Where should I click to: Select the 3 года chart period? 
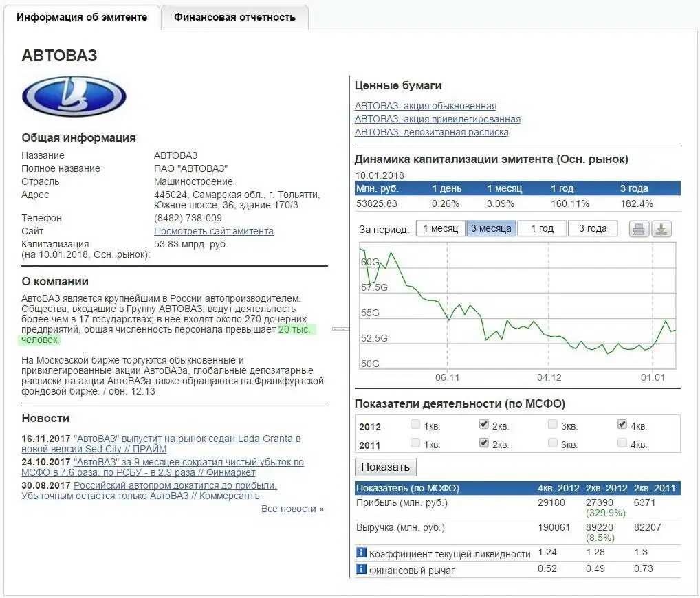click(593, 228)
